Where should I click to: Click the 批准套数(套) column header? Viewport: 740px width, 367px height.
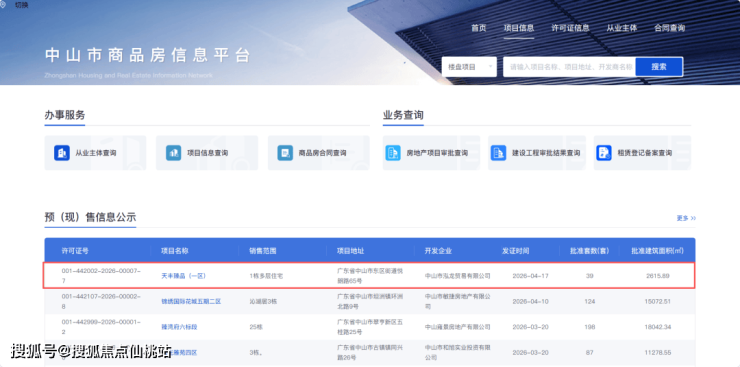coord(589,250)
